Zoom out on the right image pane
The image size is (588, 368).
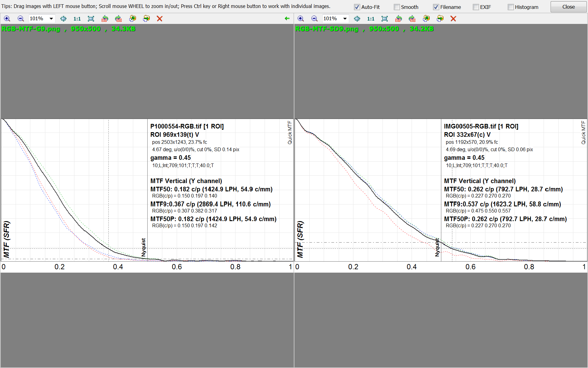tap(314, 19)
